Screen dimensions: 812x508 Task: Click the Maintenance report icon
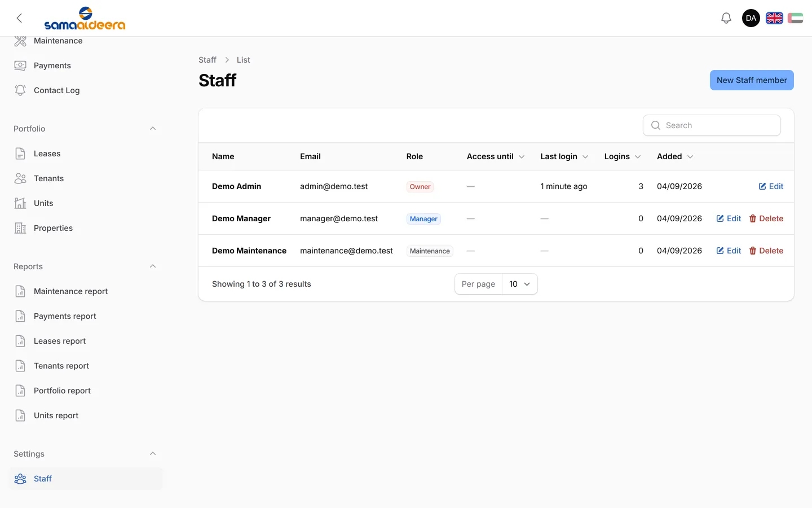(20, 291)
